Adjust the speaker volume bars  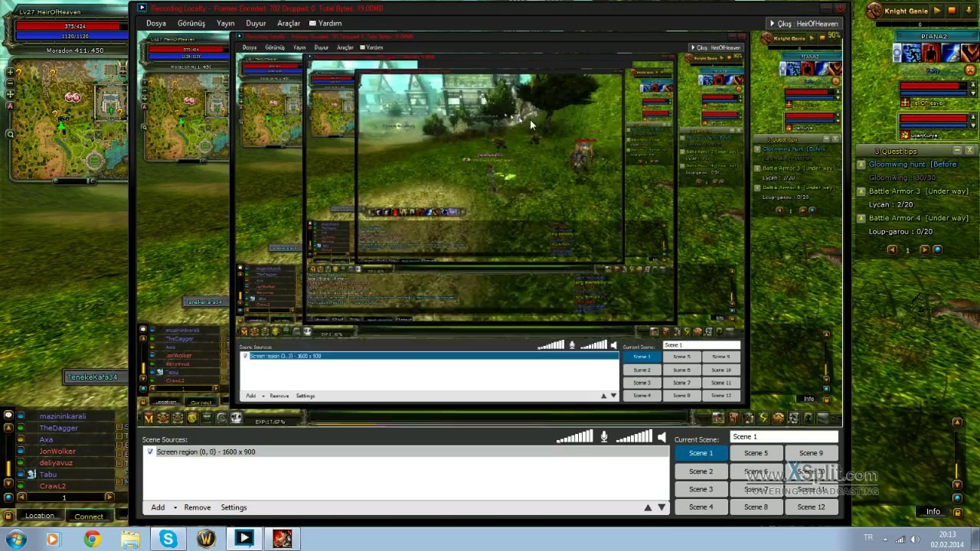tap(634, 437)
